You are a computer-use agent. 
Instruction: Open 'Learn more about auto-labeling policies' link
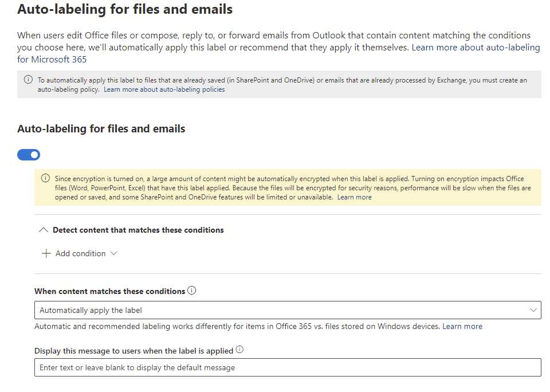164,89
